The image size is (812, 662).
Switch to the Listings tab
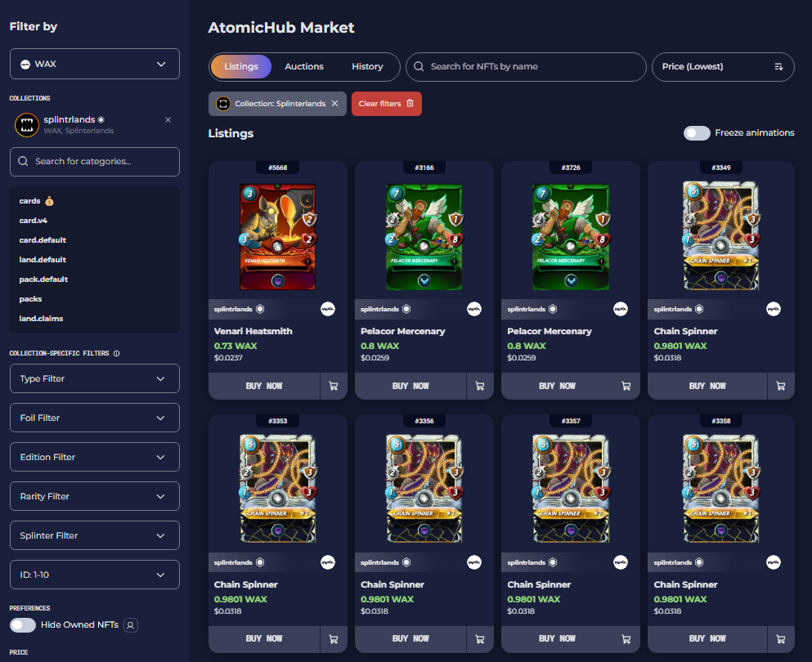(x=241, y=67)
